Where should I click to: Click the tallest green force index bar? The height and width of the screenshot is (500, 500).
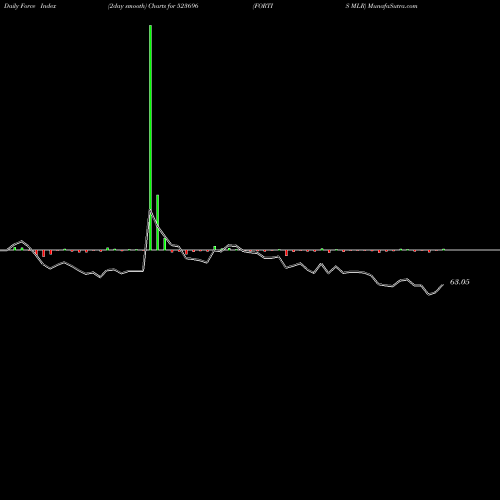click(x=151, y=137)
